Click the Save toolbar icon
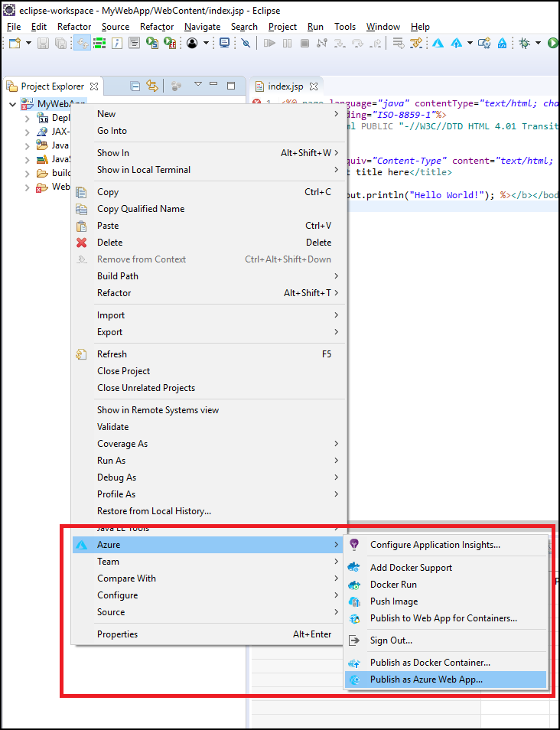The height and width of the screenshot is (730, 560). pos(44,44)
